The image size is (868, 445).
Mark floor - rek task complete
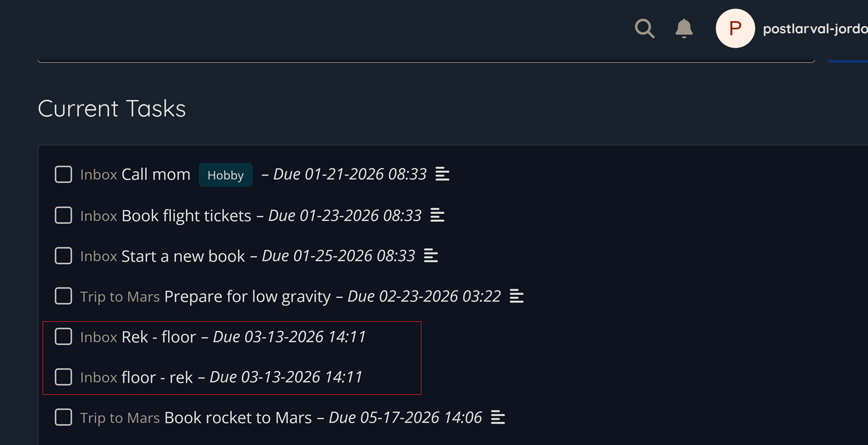point(63,377)
